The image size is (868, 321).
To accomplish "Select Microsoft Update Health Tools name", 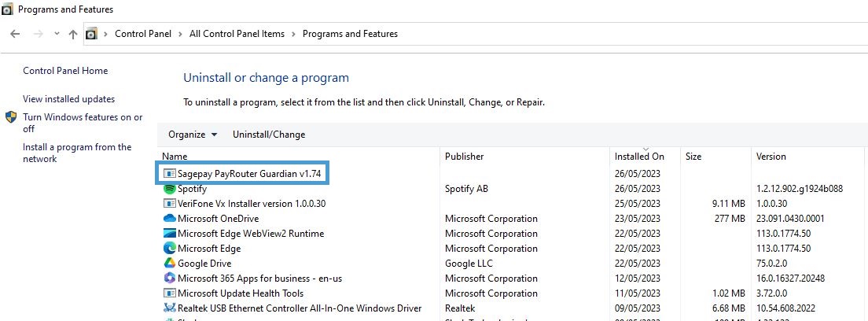I will 241,293.
